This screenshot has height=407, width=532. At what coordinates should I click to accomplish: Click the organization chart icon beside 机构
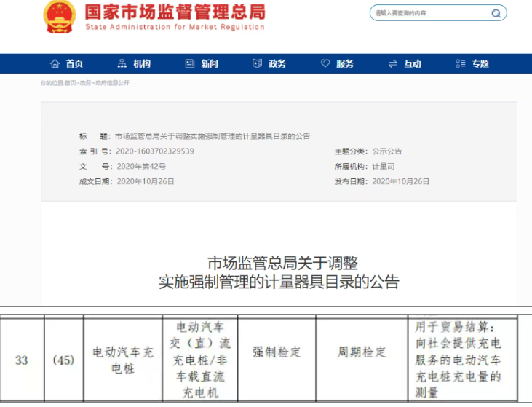pos(122,64)
